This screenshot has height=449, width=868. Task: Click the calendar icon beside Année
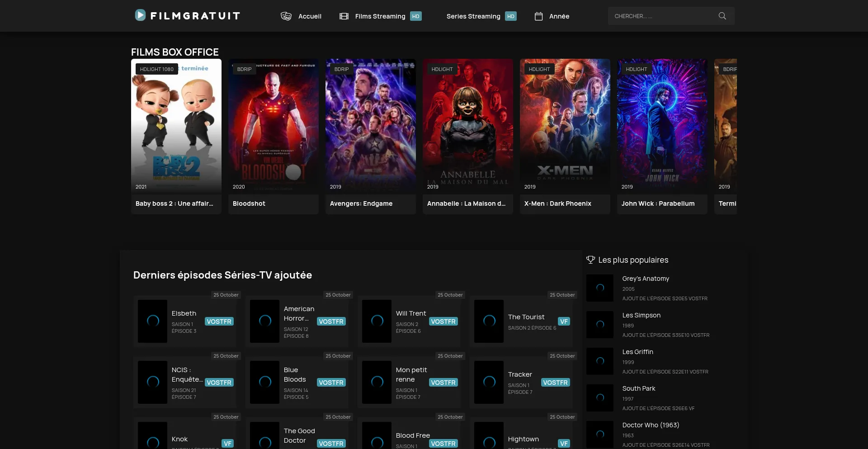(538, 16)
